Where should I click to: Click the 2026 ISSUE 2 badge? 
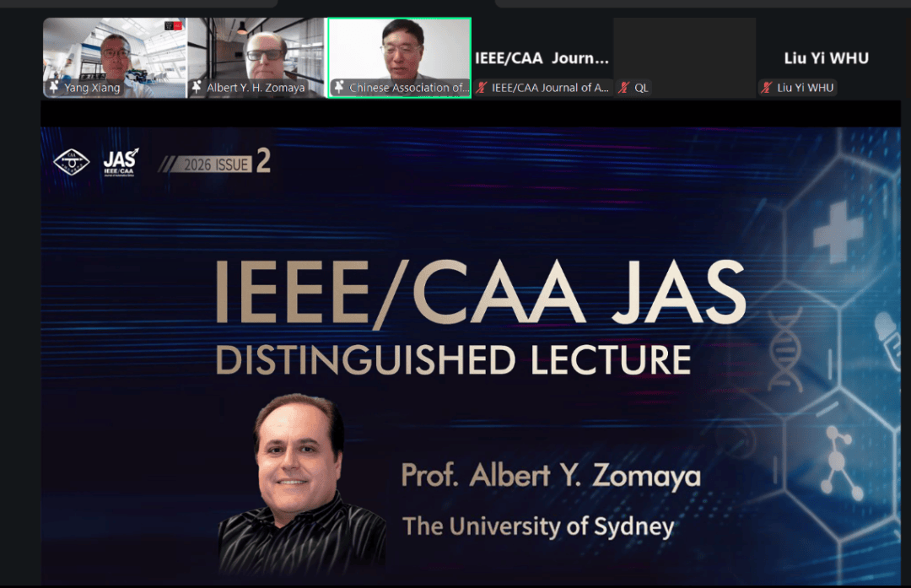(x=218, y=163)
